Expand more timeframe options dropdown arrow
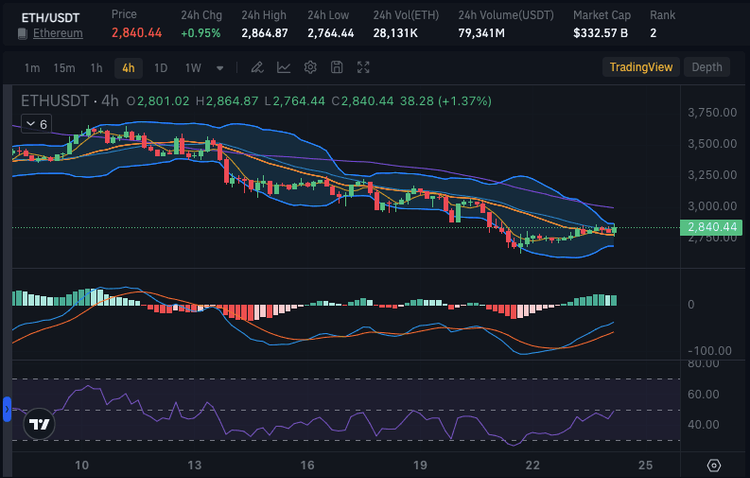 pyautogui.click(x=220, y=68)
